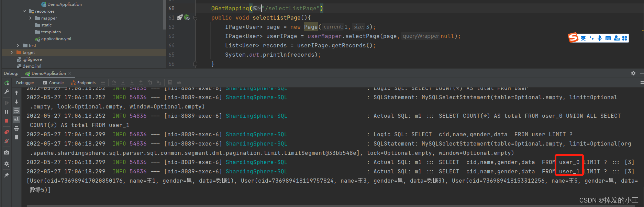Collapse the resources folder
The width and height of the screenshot is (644, 207).
(x=24, y=11)
